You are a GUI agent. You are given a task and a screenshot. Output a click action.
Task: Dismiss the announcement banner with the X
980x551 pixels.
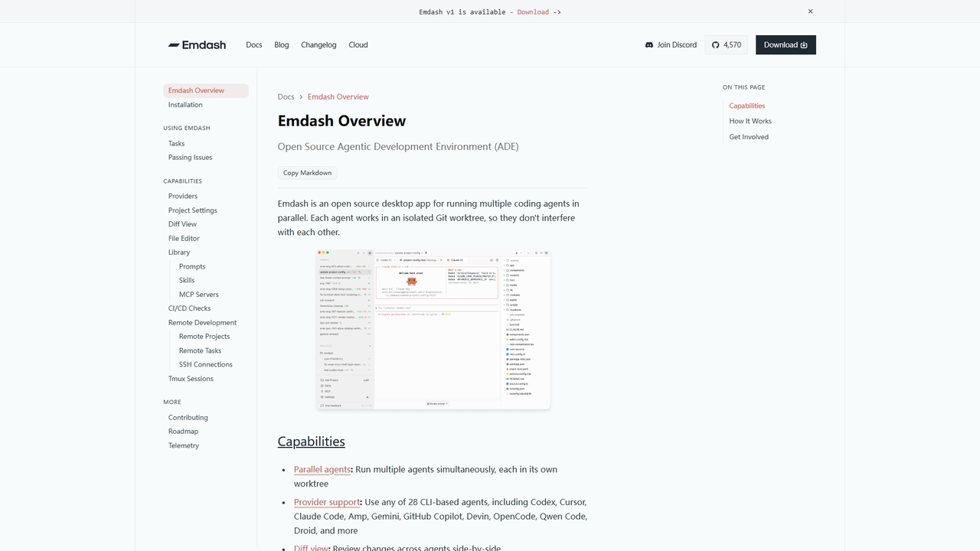[810, 11]
